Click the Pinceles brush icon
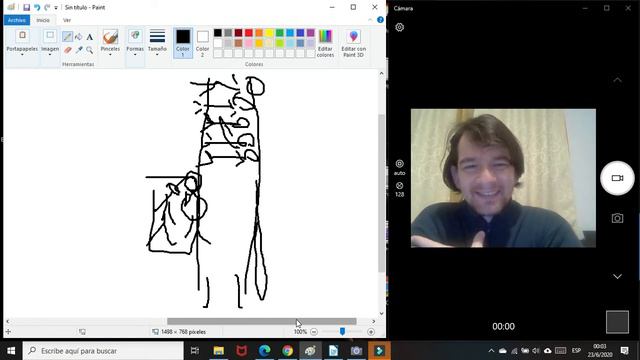The image size is (640, 360). [x=110, y=37]
